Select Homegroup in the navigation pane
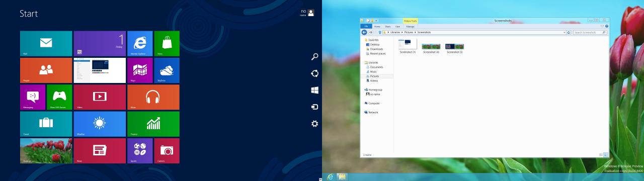This screenshot has height=181, width=644. (x=373, y=89)
